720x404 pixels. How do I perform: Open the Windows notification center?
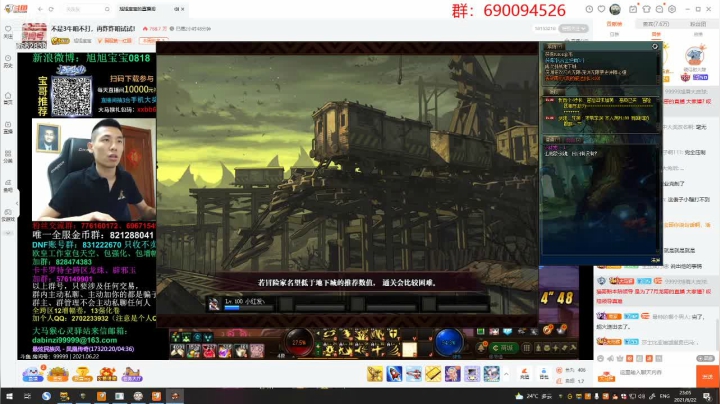point(707,396)
